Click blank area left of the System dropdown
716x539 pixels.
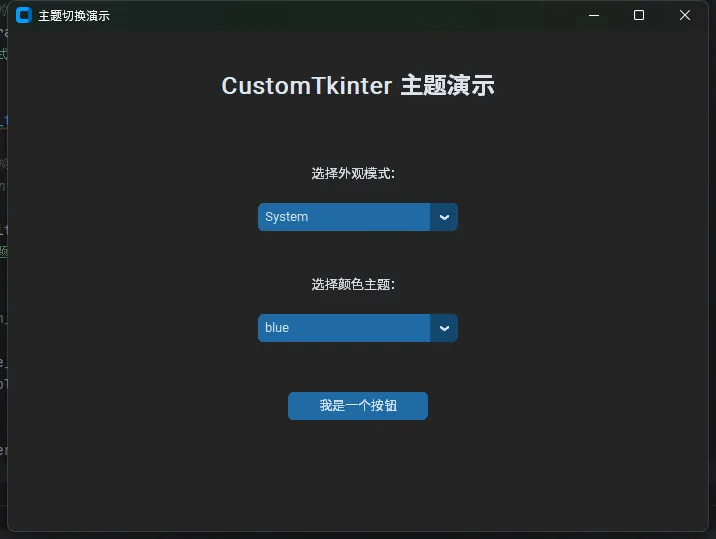(x=130, y=217)
